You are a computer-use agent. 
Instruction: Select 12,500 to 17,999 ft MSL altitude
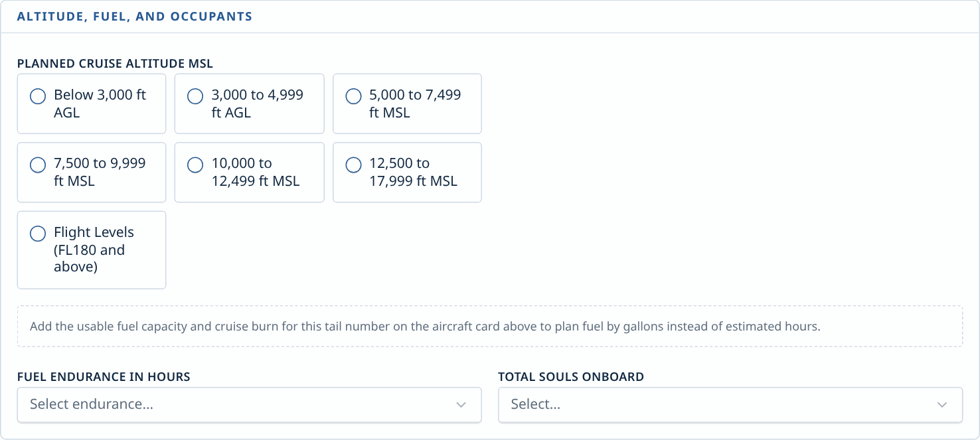[x=407, y=172]
